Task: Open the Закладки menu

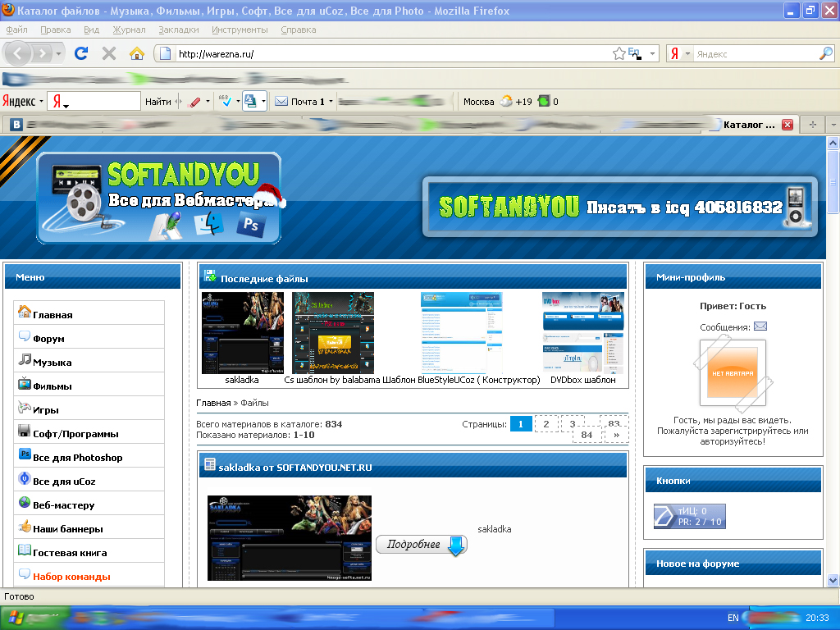Action: point(178,30)
